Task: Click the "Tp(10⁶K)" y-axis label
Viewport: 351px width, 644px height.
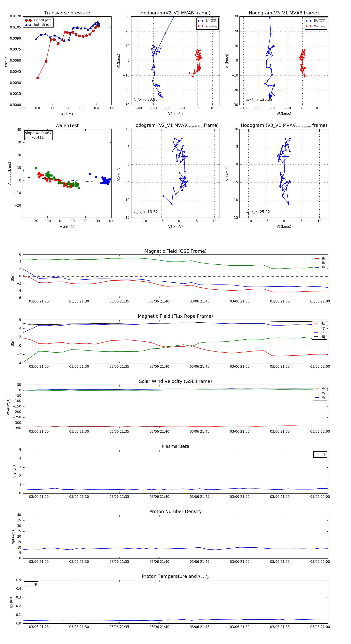Action: point(12,602)
